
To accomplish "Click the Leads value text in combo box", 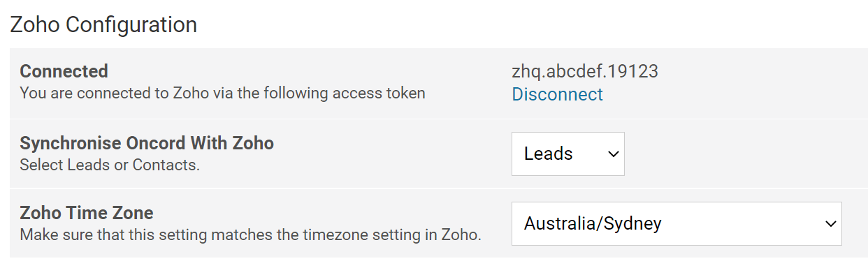I will tap(549, 154).
